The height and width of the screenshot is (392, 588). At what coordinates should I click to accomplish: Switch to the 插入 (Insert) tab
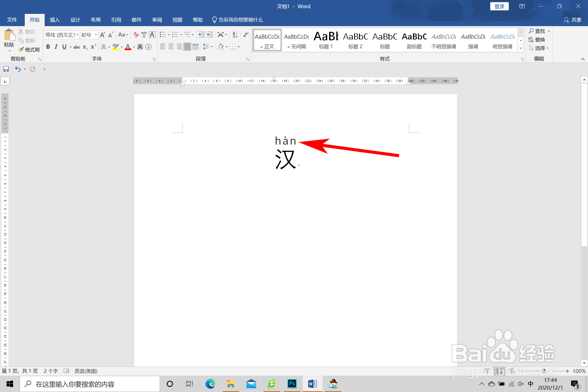click(55, 20)
